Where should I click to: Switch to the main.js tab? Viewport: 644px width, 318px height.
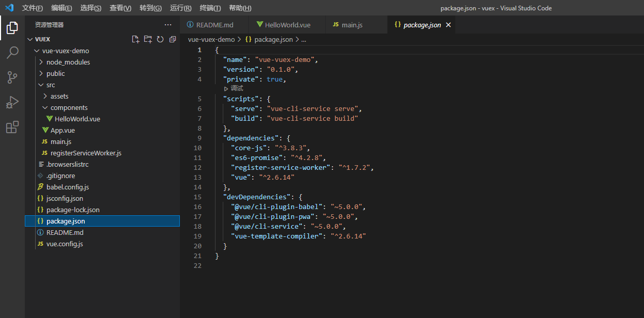[x=356, y=25]
